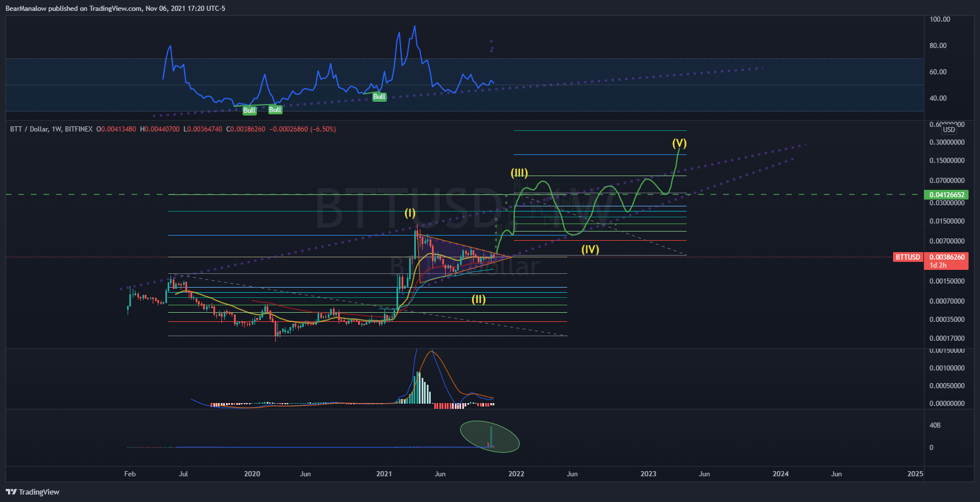
Task: Click the −0.00026860 (−6.50%) change text
Action: point(303,129)
